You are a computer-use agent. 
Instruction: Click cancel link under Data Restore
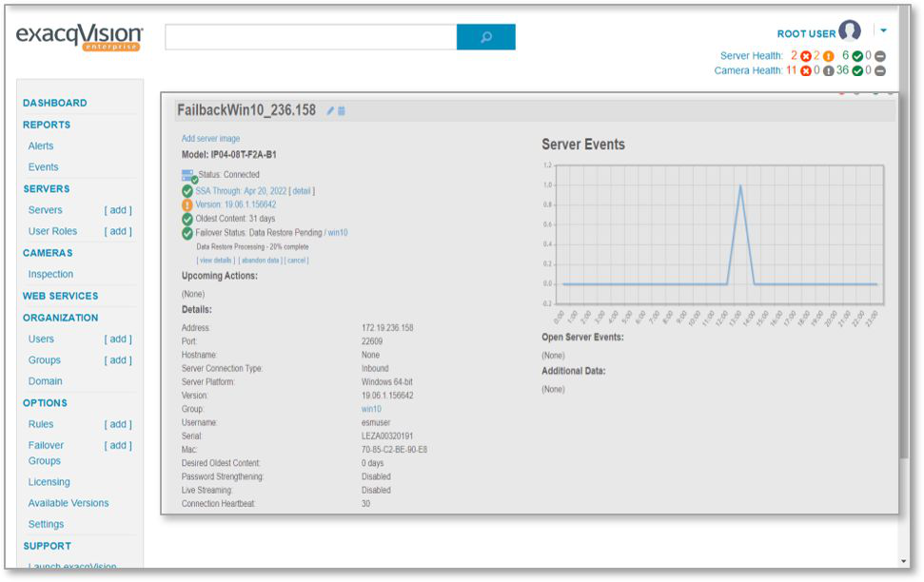point(297,261)
